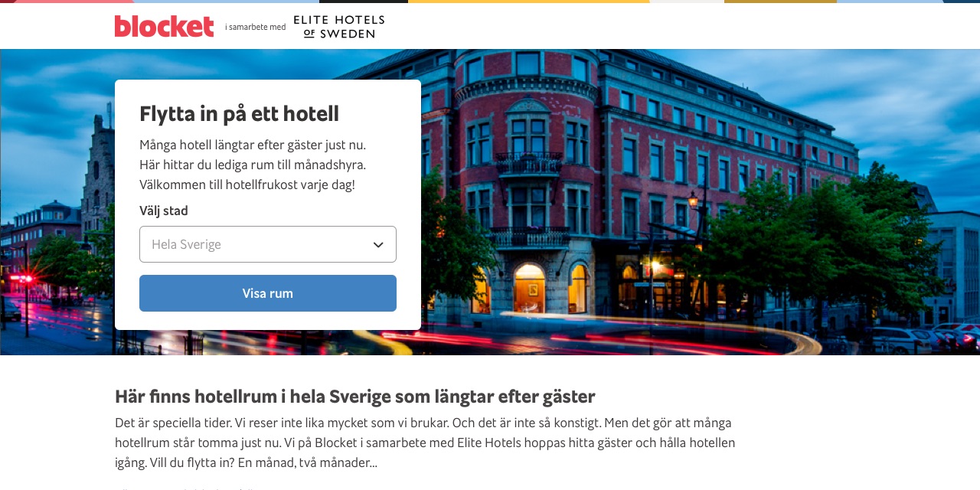This screenshot has height=490, width=980.
Task: Click the black segment of top color stripe
Action: [x=364, y=2]
